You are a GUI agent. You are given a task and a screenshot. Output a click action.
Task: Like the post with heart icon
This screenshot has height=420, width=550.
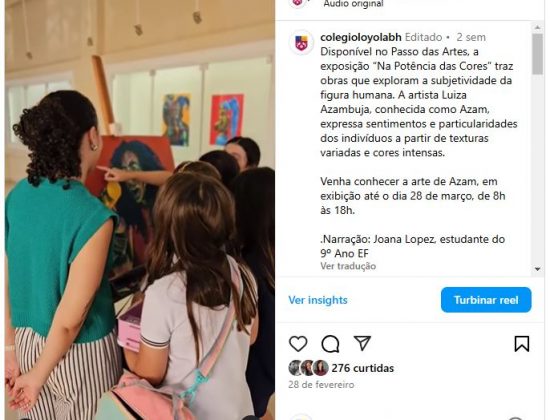click(x=298, y=344)
